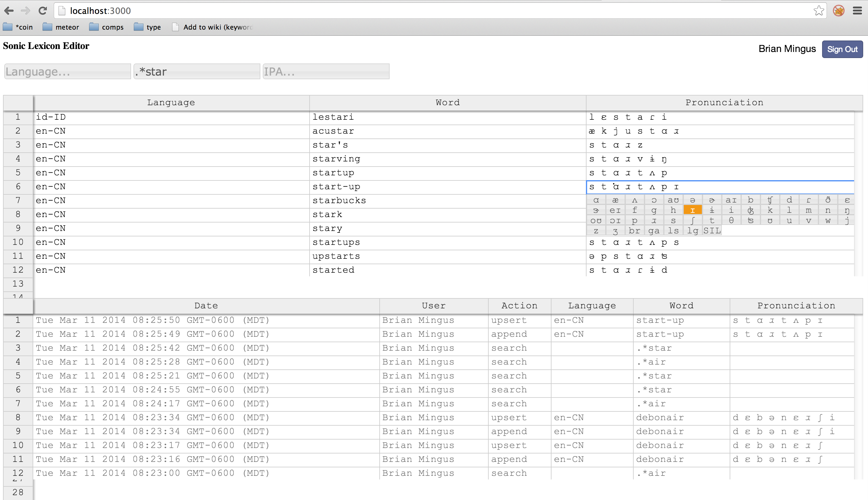This screenshot has width=868, height=500.
Task: Click the Add to wiki bookmark
Action: coord(213,27)
